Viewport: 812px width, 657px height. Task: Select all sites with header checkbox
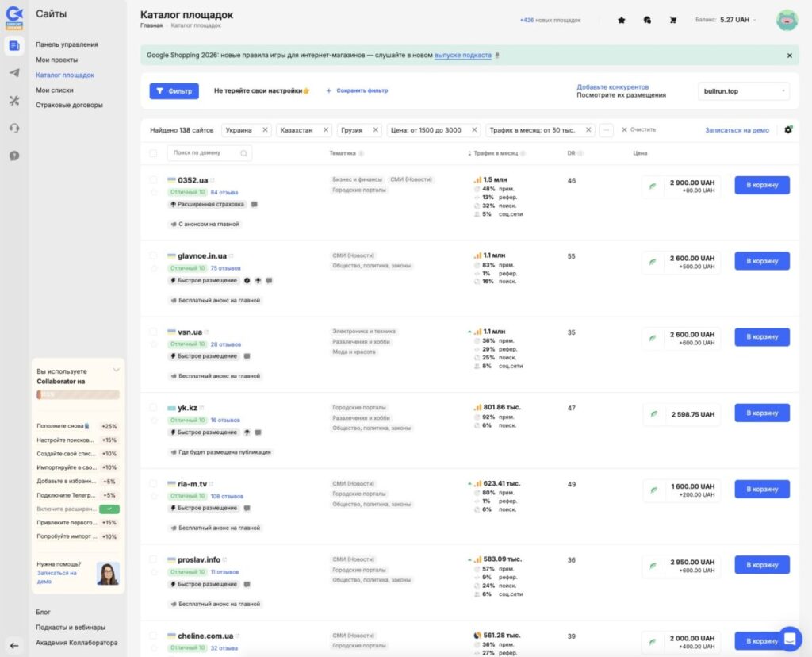pos(153,153)
